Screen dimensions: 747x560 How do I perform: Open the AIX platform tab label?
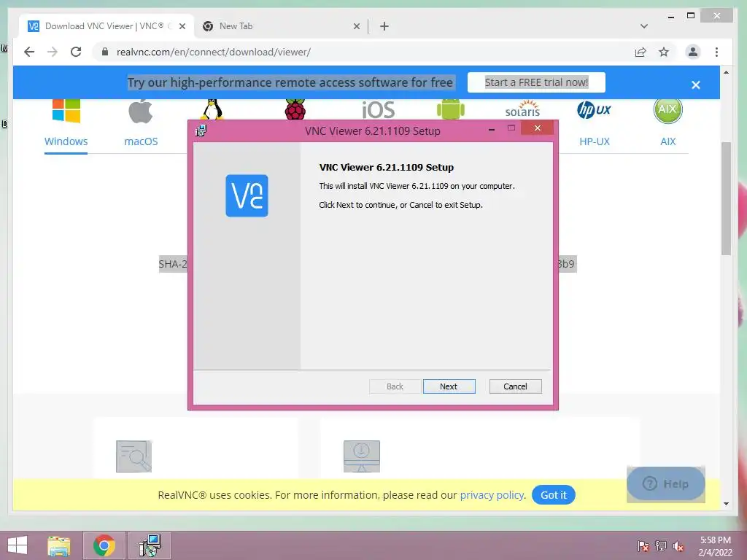(x=668, y=141)
